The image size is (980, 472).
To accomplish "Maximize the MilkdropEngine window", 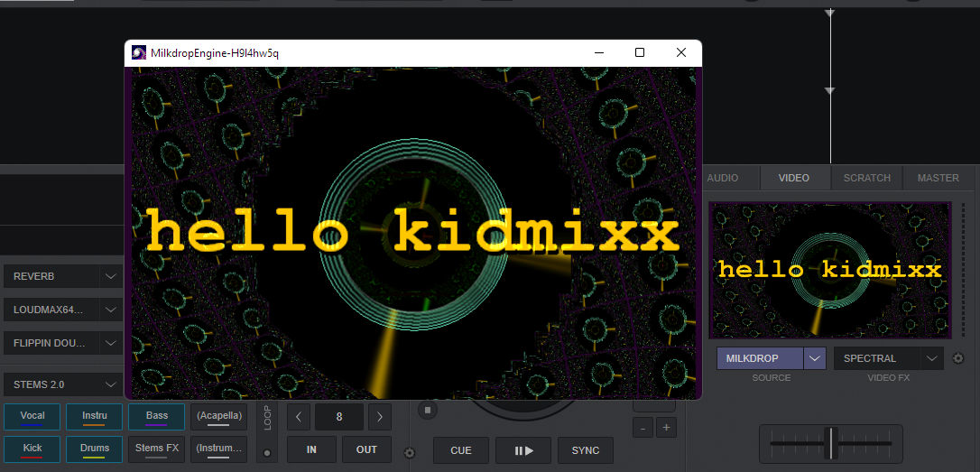I will (640, 52).
